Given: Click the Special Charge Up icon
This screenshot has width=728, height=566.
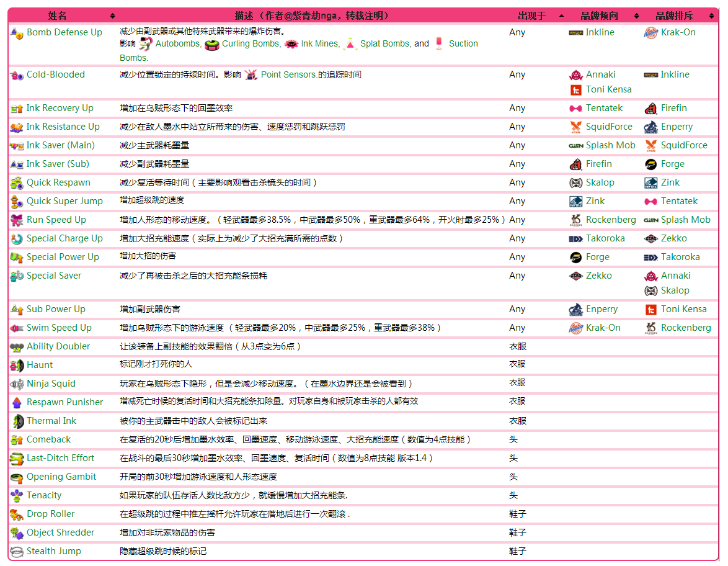Looking at the screenshot, I should tap(17, 239).
